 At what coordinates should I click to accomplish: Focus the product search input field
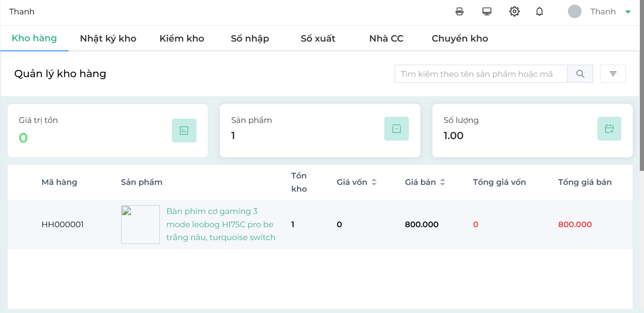tap(481, 74)
